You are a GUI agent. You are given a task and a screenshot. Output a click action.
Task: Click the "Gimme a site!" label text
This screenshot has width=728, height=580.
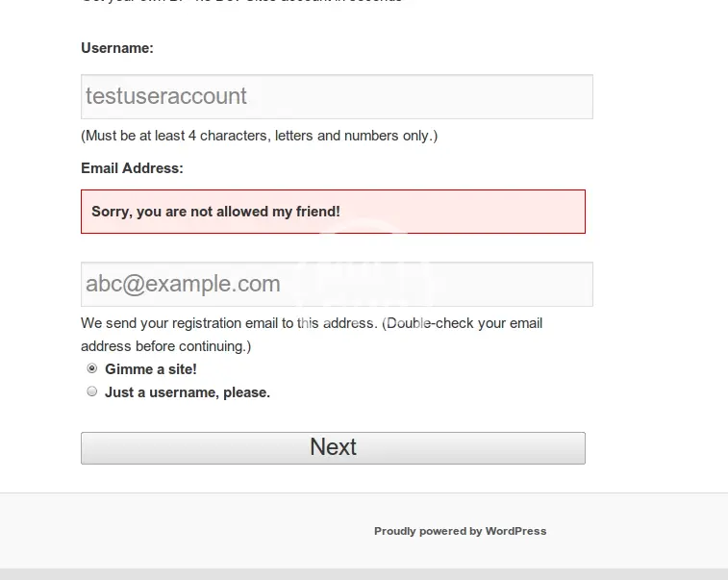[151, 369]
